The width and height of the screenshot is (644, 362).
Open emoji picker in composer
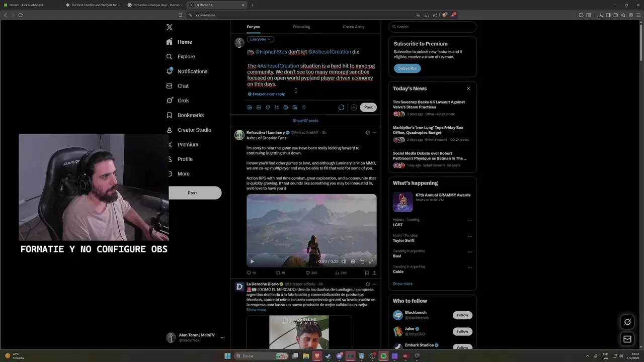tap(286, 107)
